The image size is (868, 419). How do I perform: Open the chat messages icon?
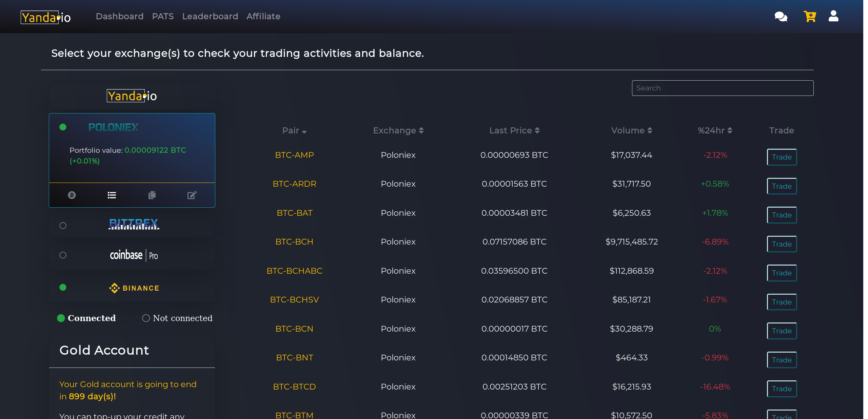pos(781,17)
